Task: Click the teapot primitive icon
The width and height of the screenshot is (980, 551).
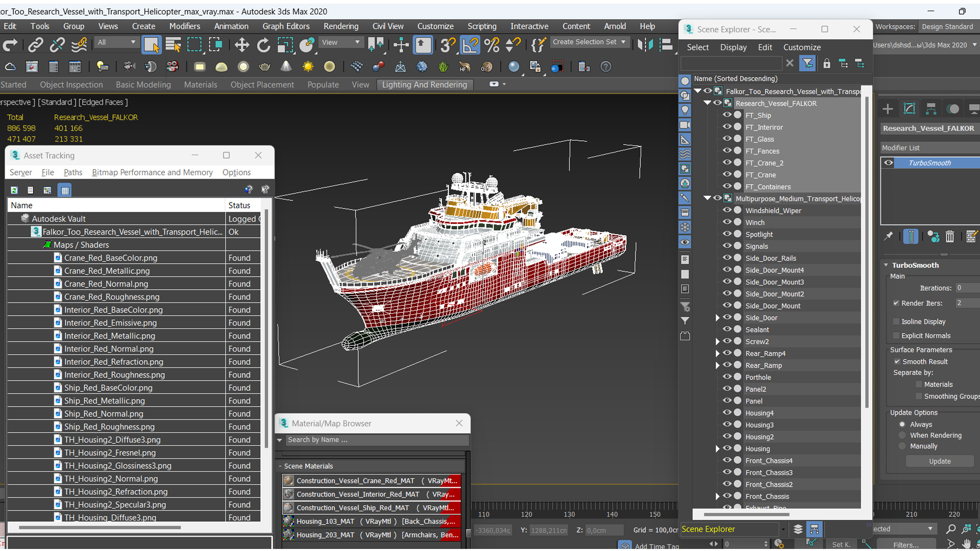Action: [264, 67]
